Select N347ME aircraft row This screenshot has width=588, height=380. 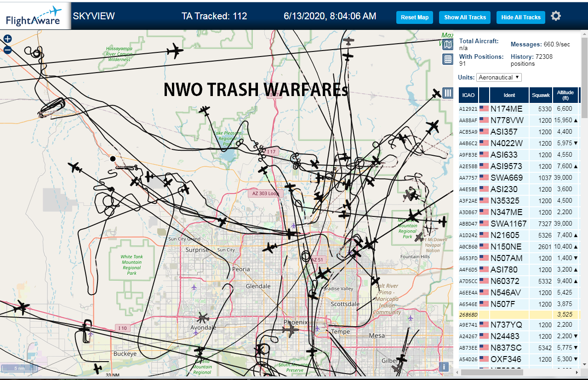pyautogui.click(x=519, y=212)
